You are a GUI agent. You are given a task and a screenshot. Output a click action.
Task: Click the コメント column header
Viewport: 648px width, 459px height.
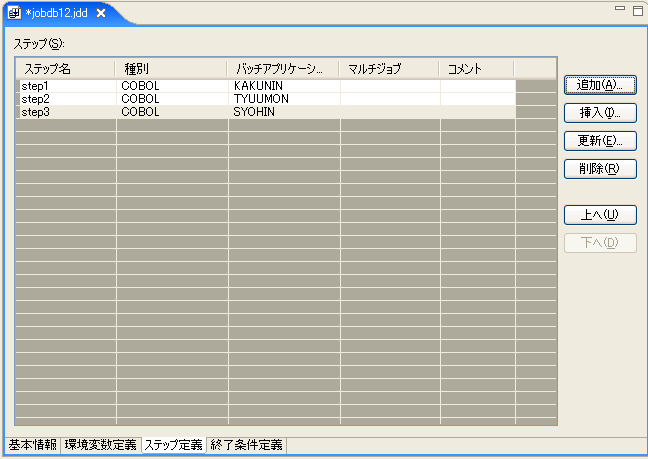point(476,69)
